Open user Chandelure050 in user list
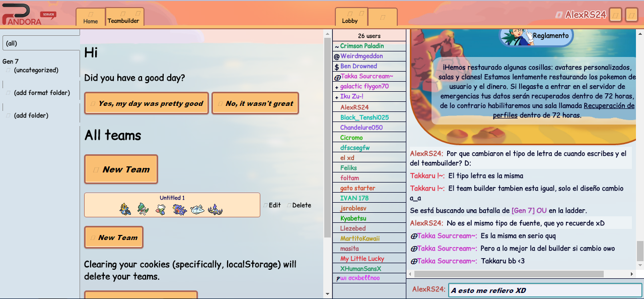This screenshot has width=644, height=299. (369, 128)
